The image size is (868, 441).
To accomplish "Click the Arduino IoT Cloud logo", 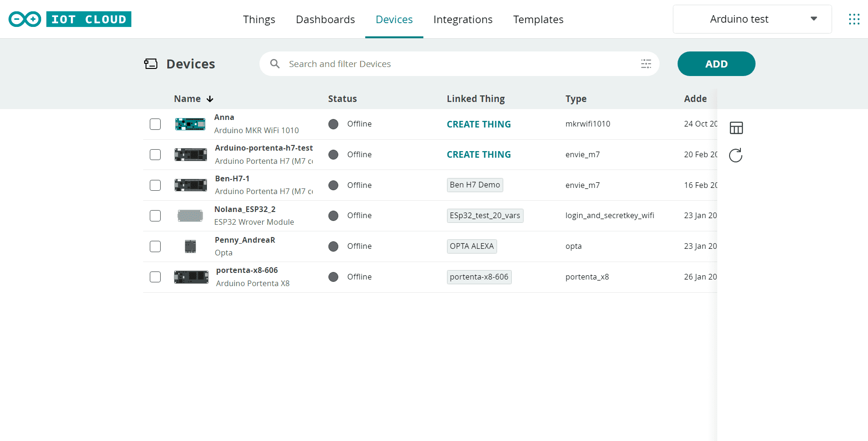I will tap(70, 19).
